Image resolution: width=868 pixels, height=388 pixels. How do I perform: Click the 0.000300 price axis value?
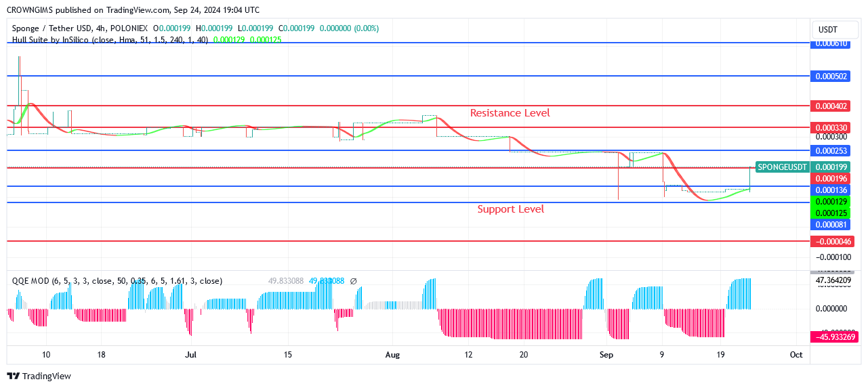pos(831,137)
